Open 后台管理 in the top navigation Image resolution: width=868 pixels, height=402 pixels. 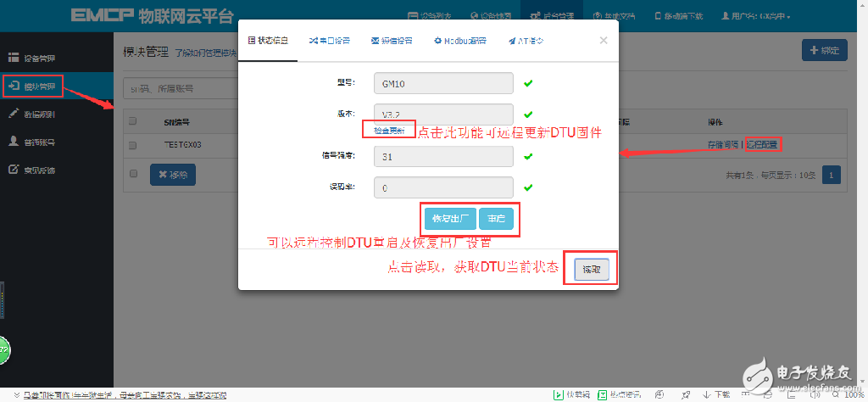(551, 16)
